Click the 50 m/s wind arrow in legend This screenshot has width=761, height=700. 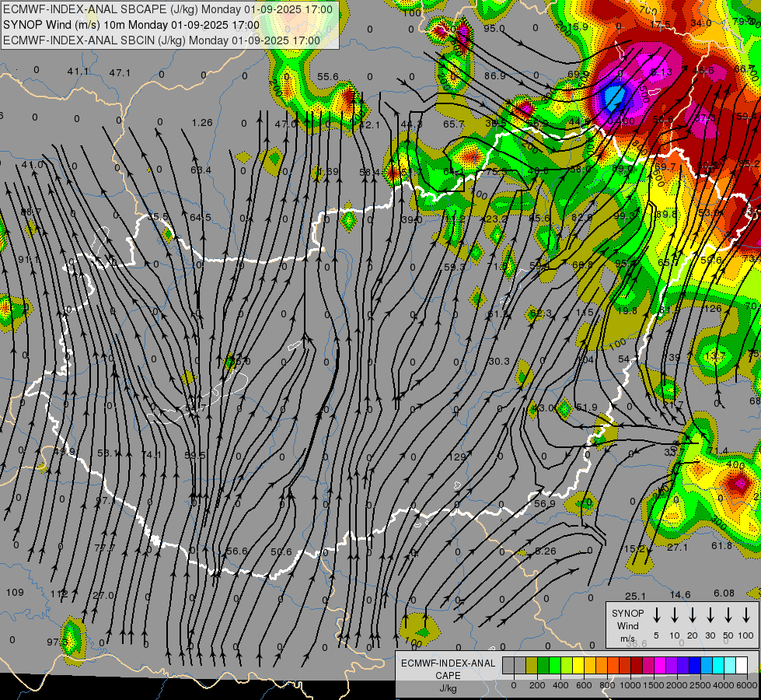pos(728,614)
